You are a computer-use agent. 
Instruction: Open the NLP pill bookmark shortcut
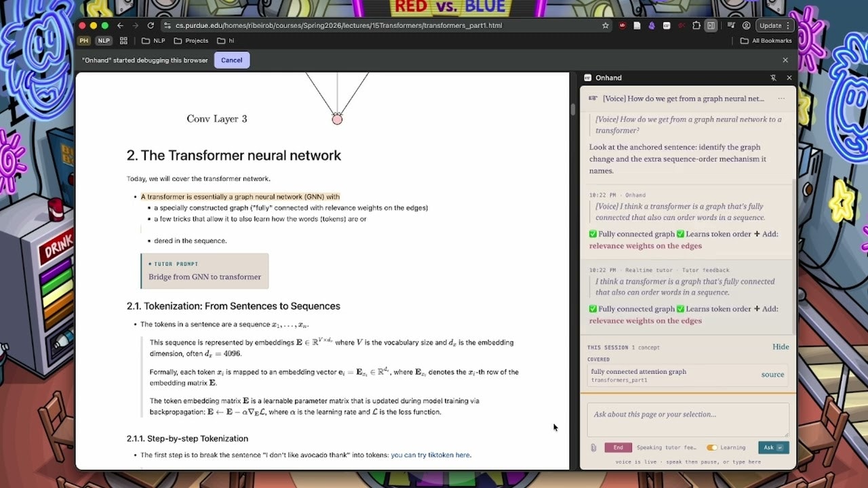(103, 41)
